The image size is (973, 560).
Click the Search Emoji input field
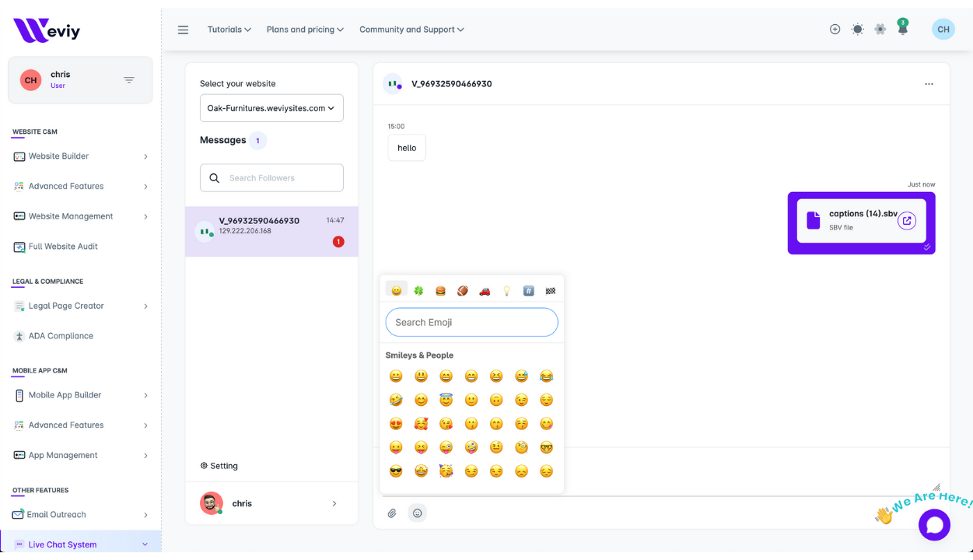point(471,322)
